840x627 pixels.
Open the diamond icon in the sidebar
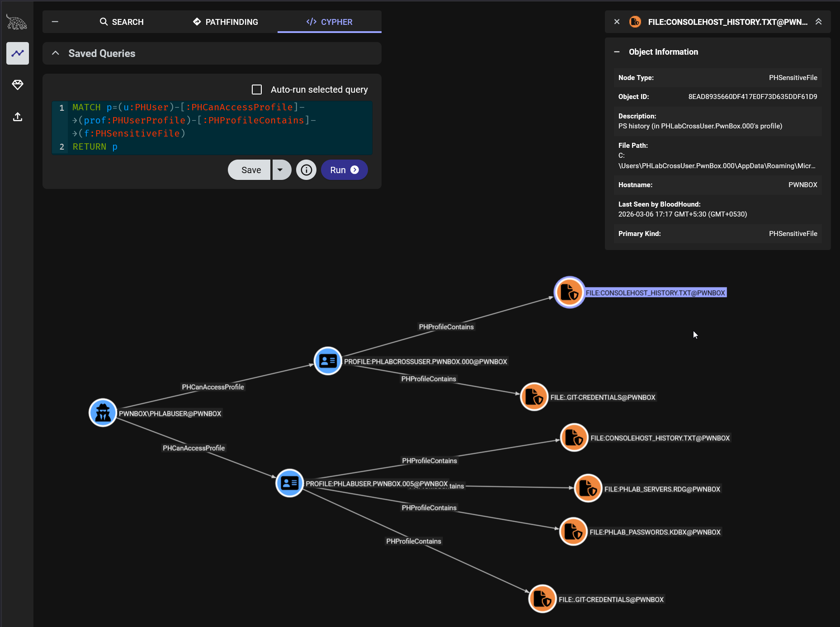(x=18, y=85)
